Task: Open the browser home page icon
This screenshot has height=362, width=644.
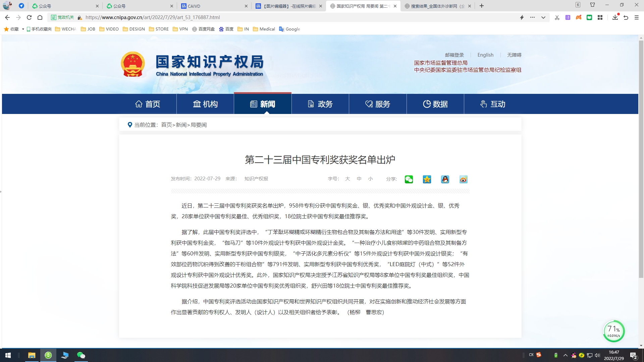Action: (40, 17)
